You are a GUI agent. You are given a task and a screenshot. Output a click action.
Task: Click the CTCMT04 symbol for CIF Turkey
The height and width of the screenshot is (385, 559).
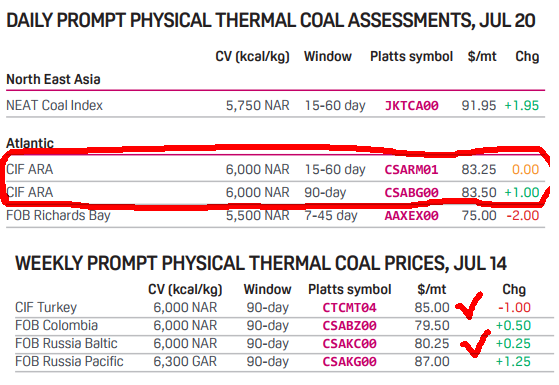click(349, 308)
